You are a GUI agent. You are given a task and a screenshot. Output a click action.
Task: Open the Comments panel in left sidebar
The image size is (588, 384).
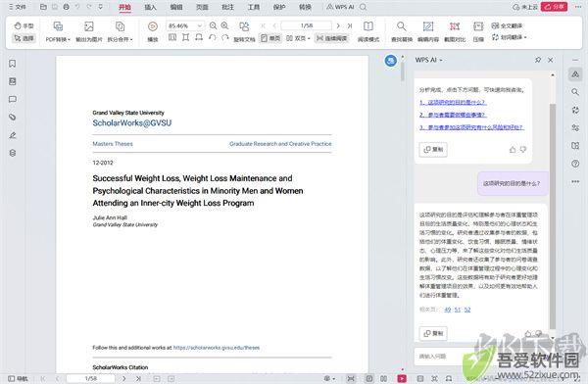point(13,99)
